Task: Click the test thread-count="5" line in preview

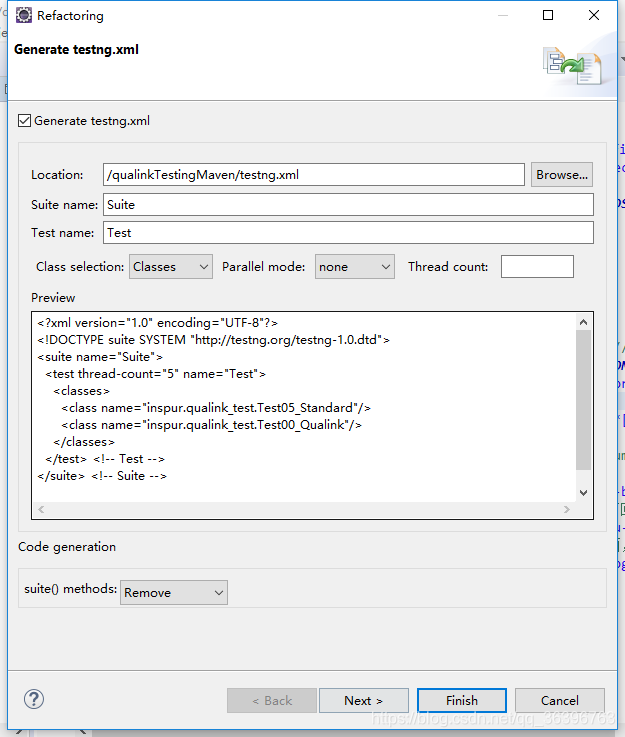Action: 155,374
